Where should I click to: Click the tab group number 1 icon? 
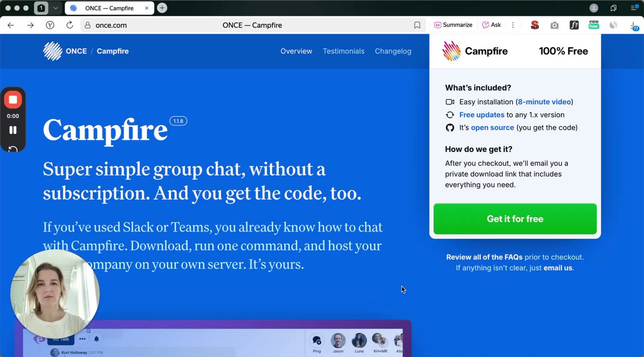(x=41, y=8)
